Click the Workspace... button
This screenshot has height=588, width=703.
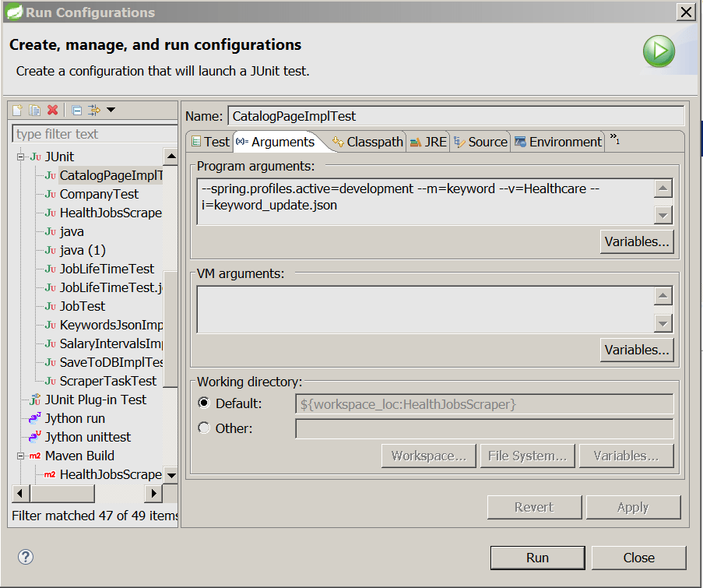click(429, 456)
